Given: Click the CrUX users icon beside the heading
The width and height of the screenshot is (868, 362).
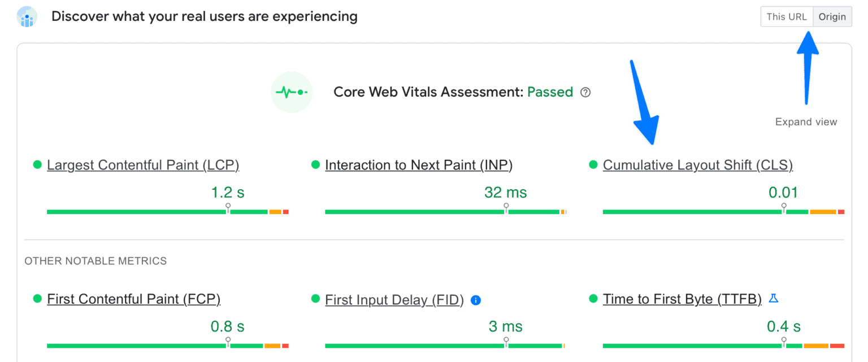Looking at the screenshot, I should [27, 17].
